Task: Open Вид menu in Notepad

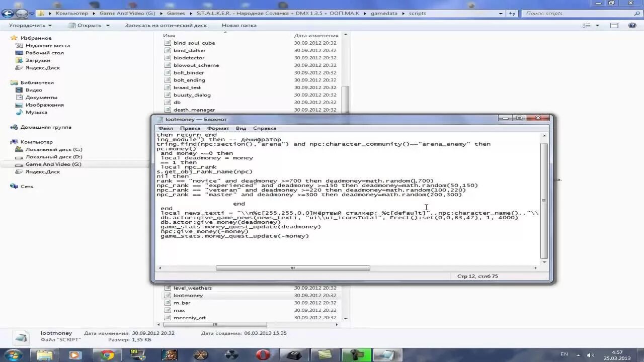Action: 241,128
